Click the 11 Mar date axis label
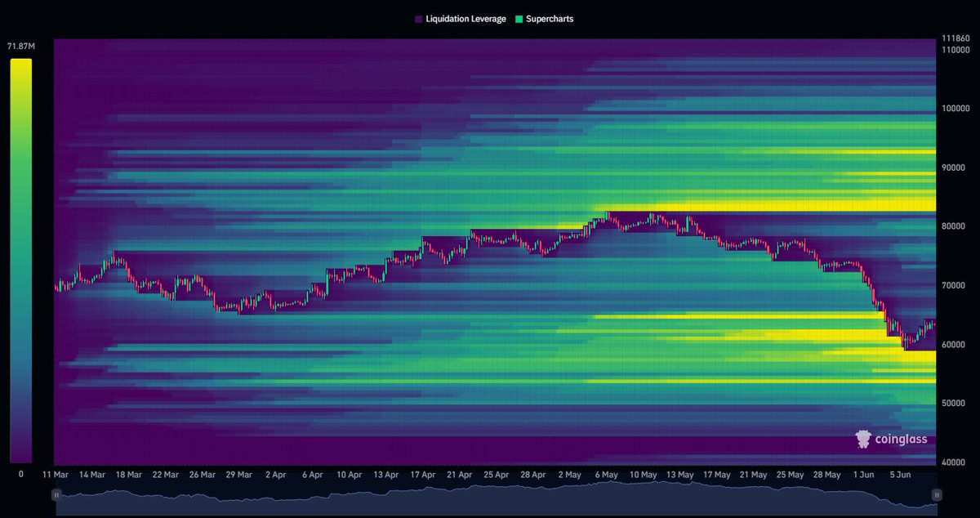 click(56, 474)
